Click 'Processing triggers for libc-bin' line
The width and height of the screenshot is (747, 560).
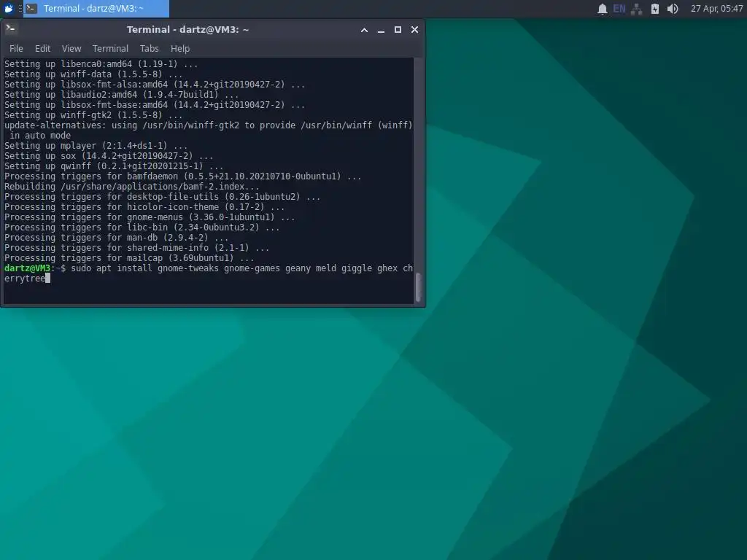pos(142,227)
